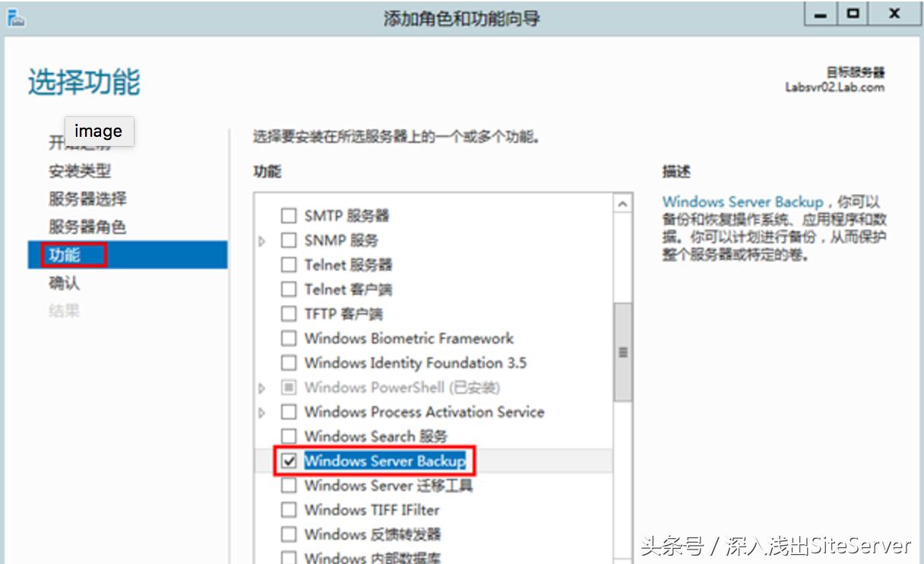Check the Telnet 客户端 feature
This screenshot has height=564, width=924.
tap(289, 289)
